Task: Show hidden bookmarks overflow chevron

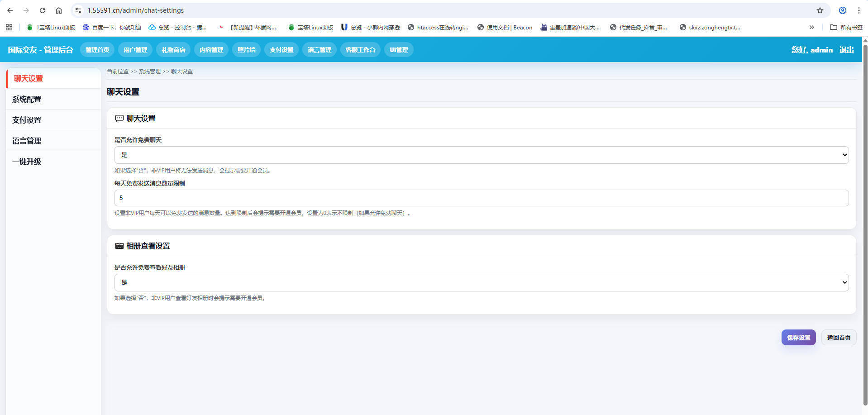Action: point(811,27)
